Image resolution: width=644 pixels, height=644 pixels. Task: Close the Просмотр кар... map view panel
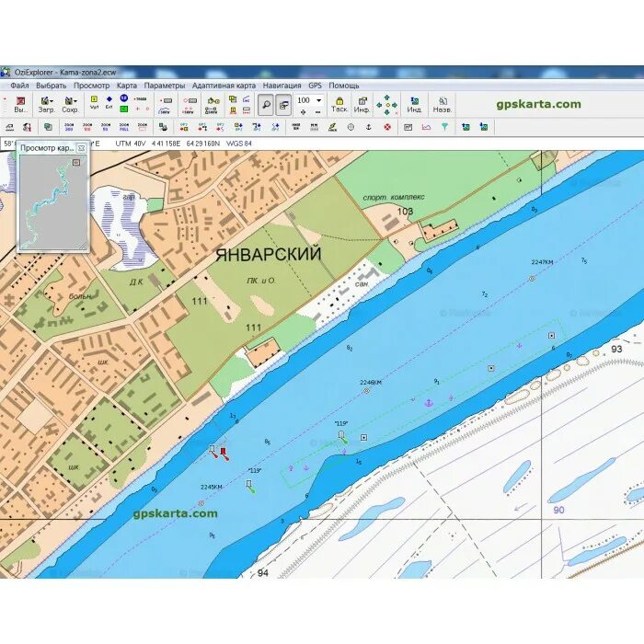81,148
